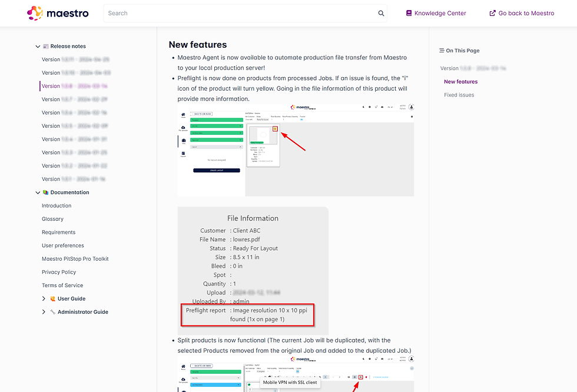Open the Administrator Guide section label
The width and height of the screenshot is (577, 392).
click(x=83, y=312)
